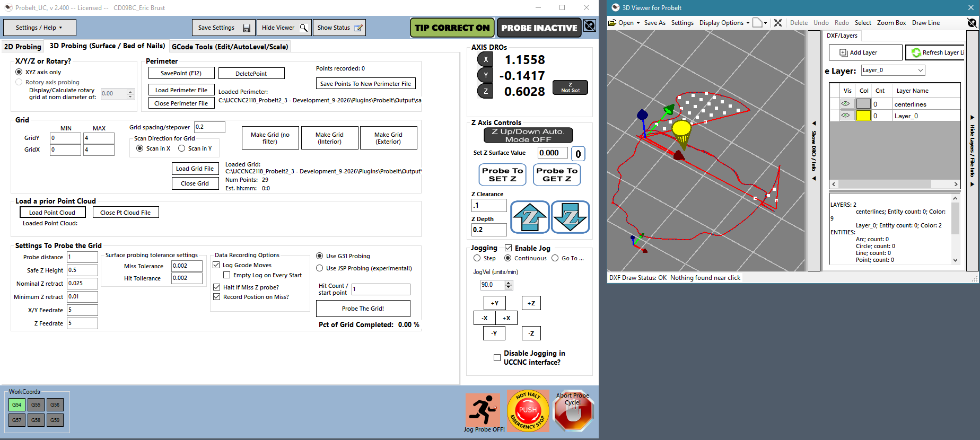
Task: Open the Settings / Help dropdown
Action: [39, 28]
